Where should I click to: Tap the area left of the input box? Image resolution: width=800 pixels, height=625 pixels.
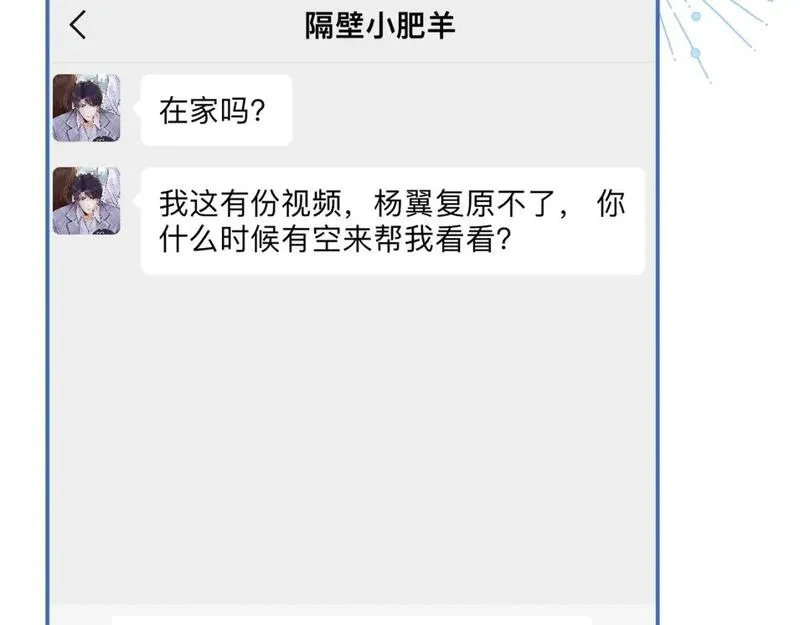click(81, 618)
